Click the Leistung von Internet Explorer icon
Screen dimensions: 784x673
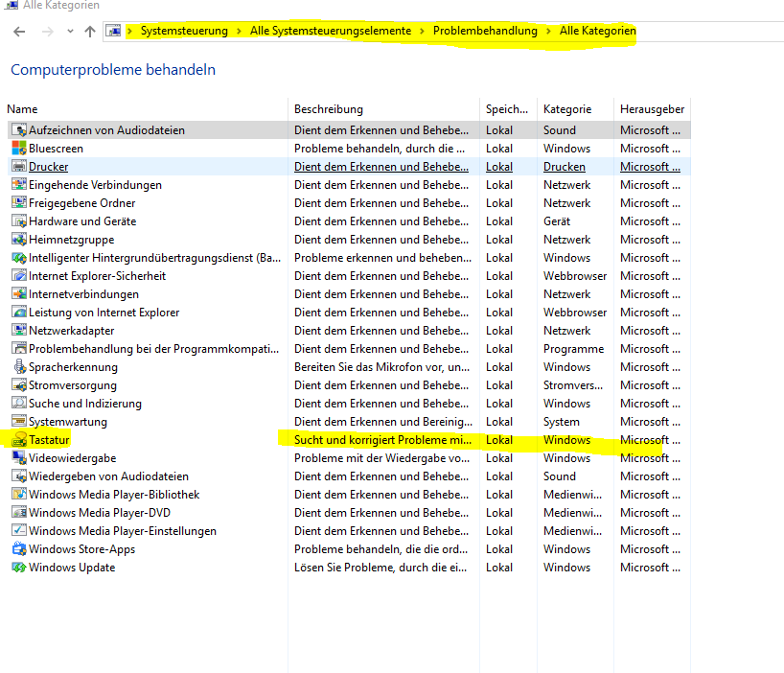(x=19, y=312)
